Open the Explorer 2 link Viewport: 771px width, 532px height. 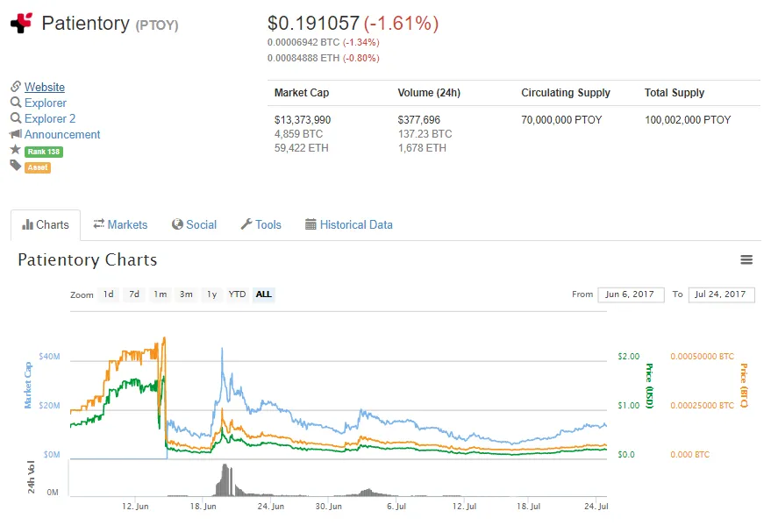click(x=50, y=118)
